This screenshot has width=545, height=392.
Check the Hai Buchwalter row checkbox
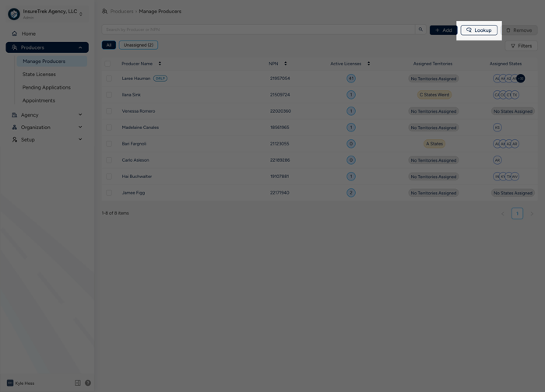109,177
